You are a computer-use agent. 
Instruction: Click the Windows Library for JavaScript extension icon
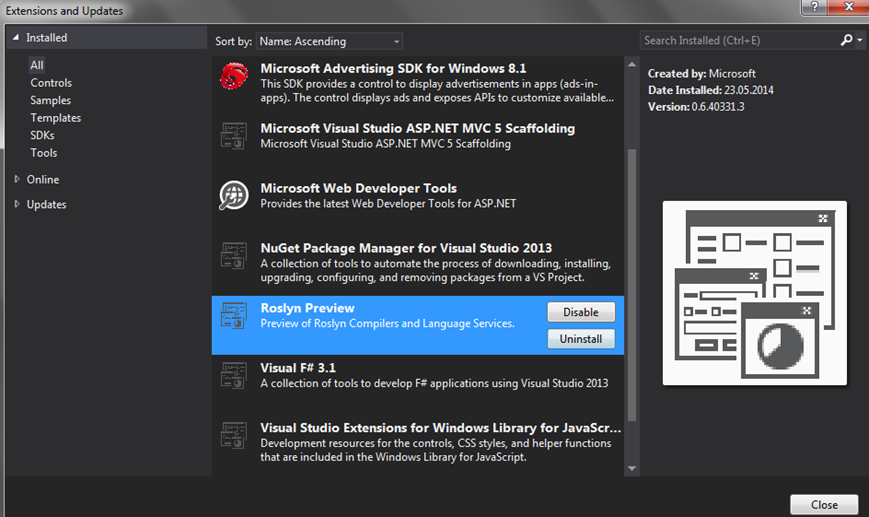point(234,435)
